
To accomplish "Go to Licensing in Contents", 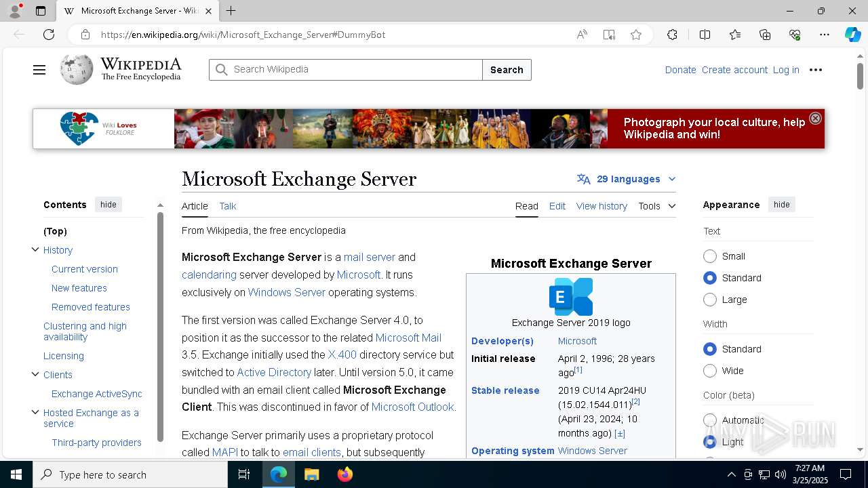I will coord(64,356).
